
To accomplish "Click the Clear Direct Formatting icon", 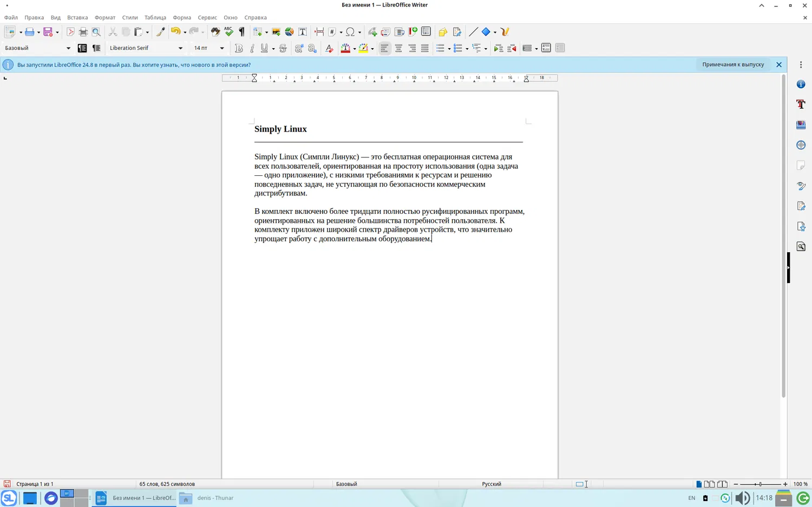I will pyautogui.click(x=329, y=48).
